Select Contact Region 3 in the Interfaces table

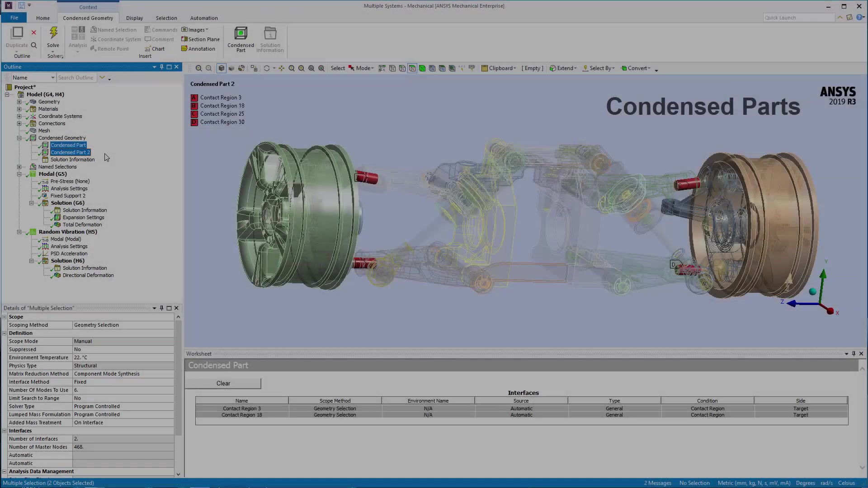[x=242, y=408]
